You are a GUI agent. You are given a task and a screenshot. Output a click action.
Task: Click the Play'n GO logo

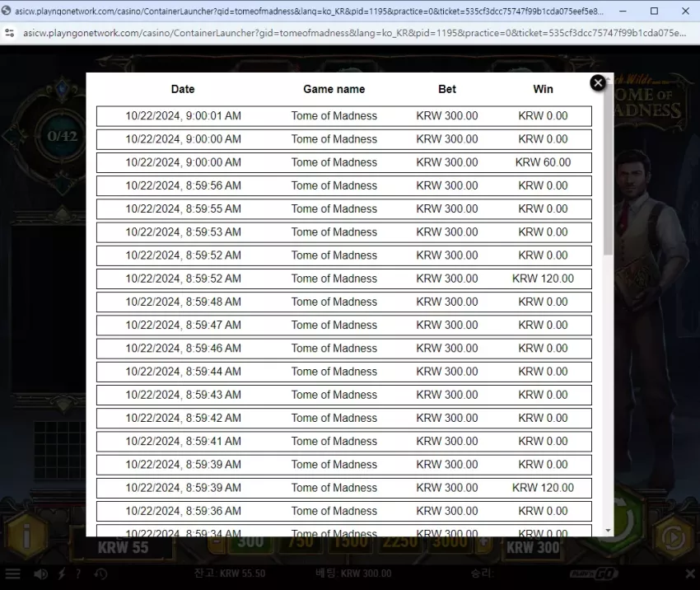coord(595,574)
